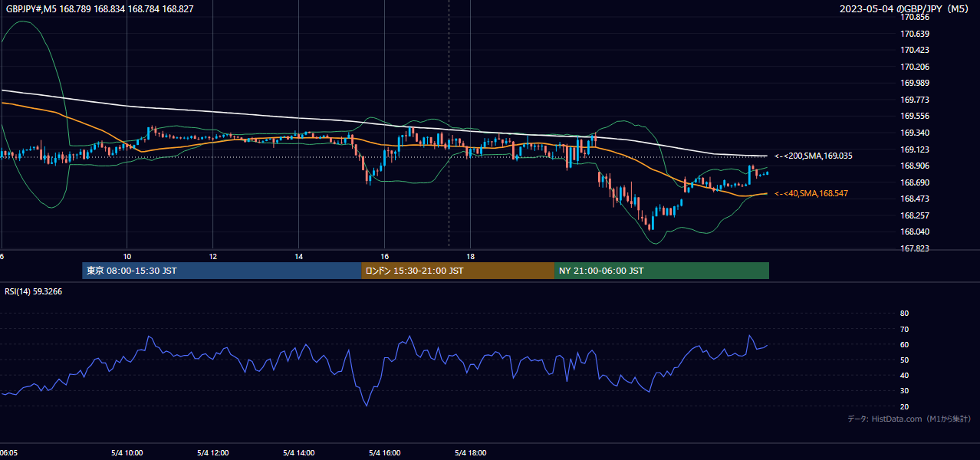The width and height of the screenshot is (980, 460).
Task: Click RSI axis level 70
Action: [x=904, y=329]
